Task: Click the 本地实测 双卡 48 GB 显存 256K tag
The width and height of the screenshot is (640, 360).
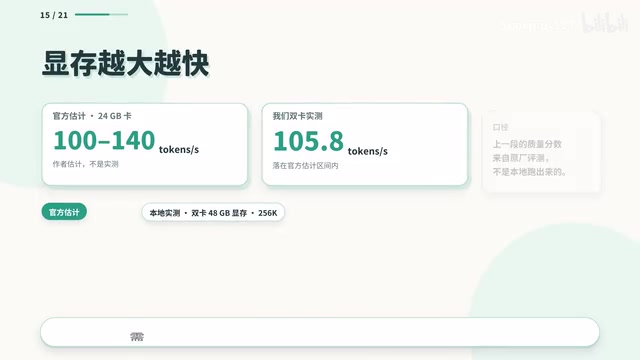Action: pyautogui.click(x=213, y=213)
